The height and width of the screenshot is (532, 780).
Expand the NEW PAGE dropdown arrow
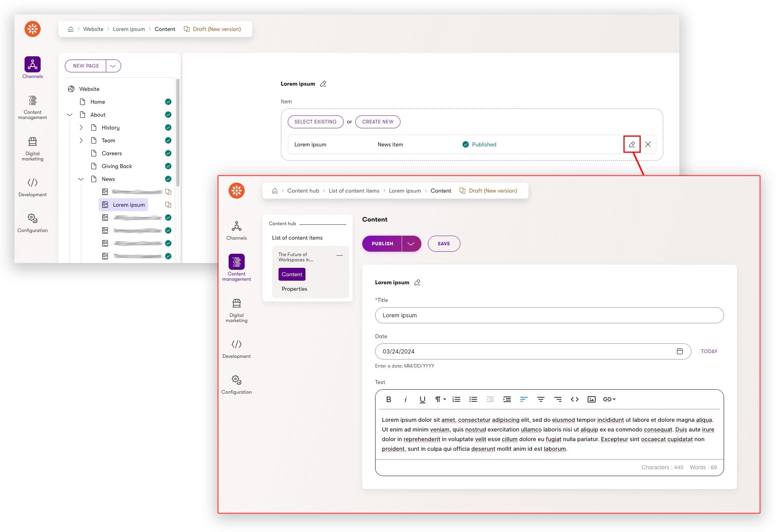pos(112,66)
